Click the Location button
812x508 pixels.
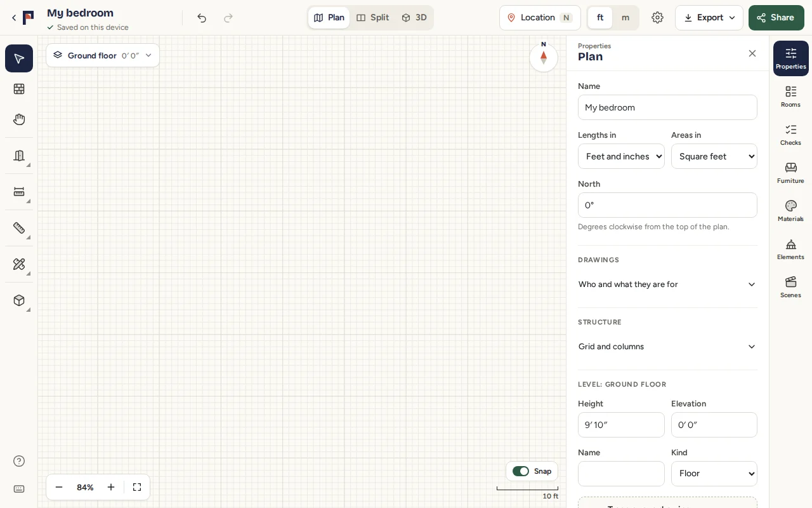pos(540,18)
